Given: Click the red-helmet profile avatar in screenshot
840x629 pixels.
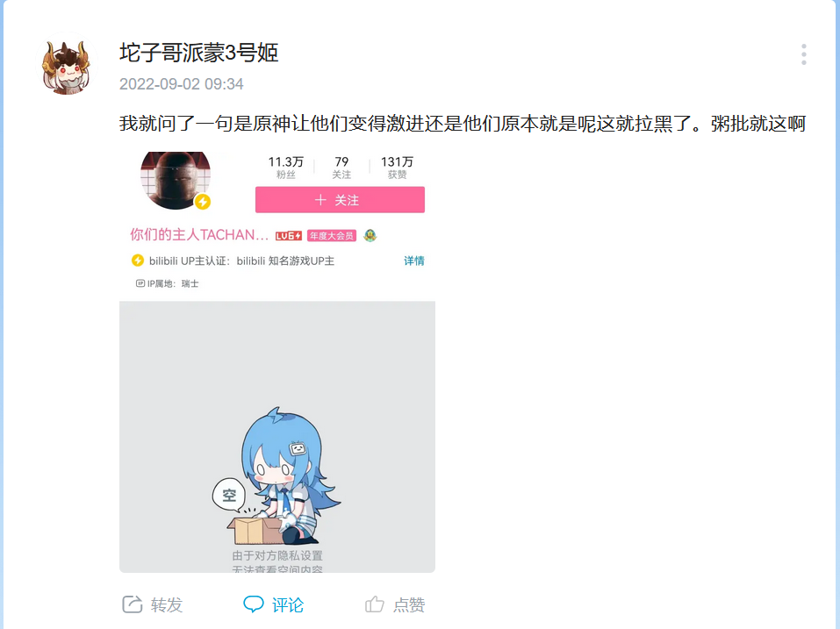Looking at the screenshot, I should click(x=176, y=179).
